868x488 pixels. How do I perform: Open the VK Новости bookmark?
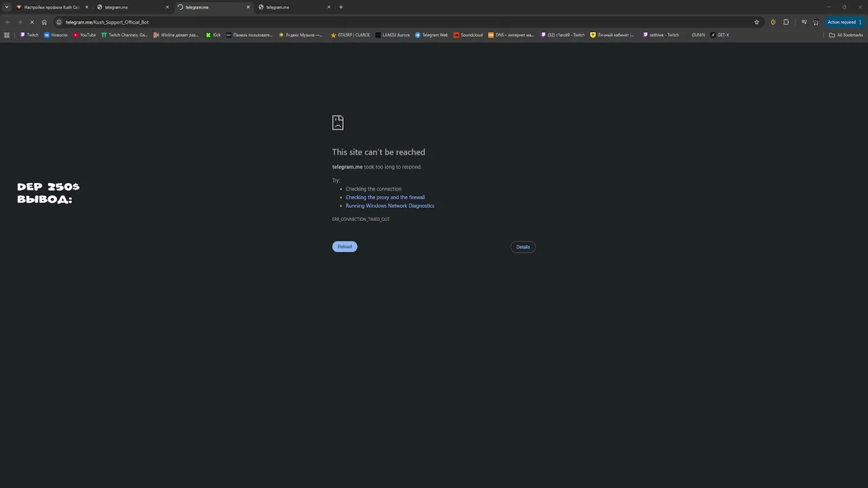coord(56,35)
